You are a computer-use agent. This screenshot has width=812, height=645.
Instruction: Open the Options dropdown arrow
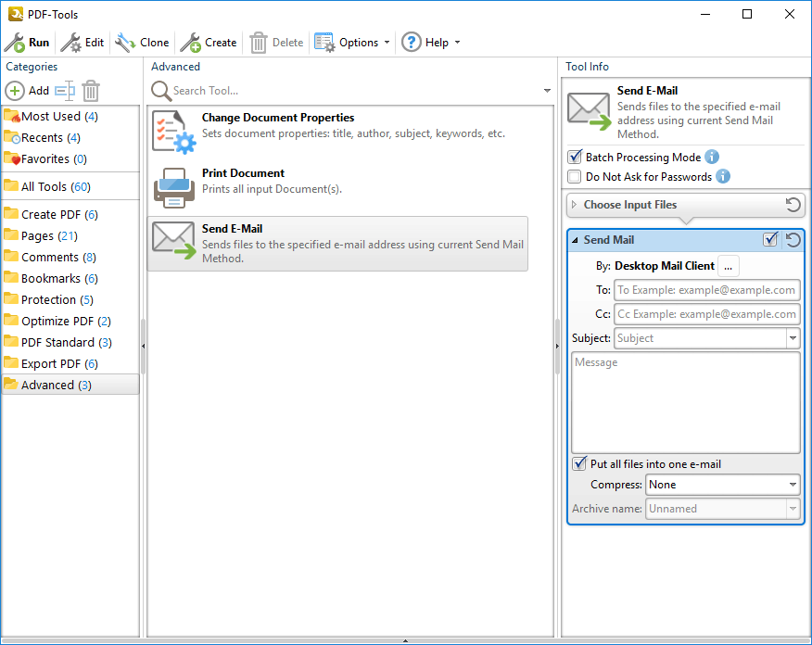[387, 43]
